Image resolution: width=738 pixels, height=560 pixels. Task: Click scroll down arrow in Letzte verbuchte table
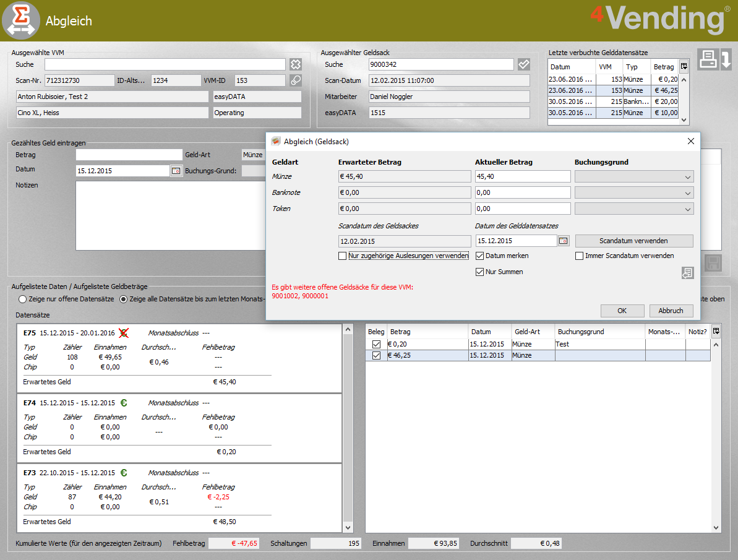684,120
